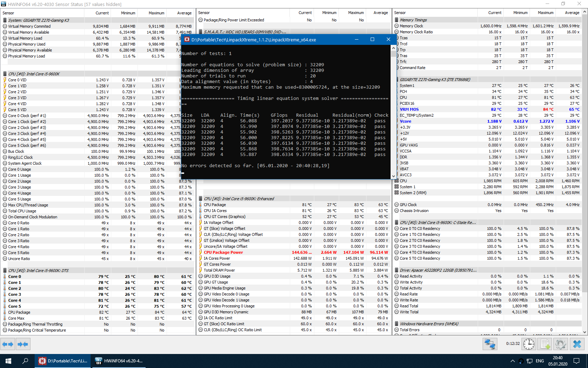588x368 pixels.
Task: Expand the sensor columns with the outward arrows button
Action: point(8,344)
